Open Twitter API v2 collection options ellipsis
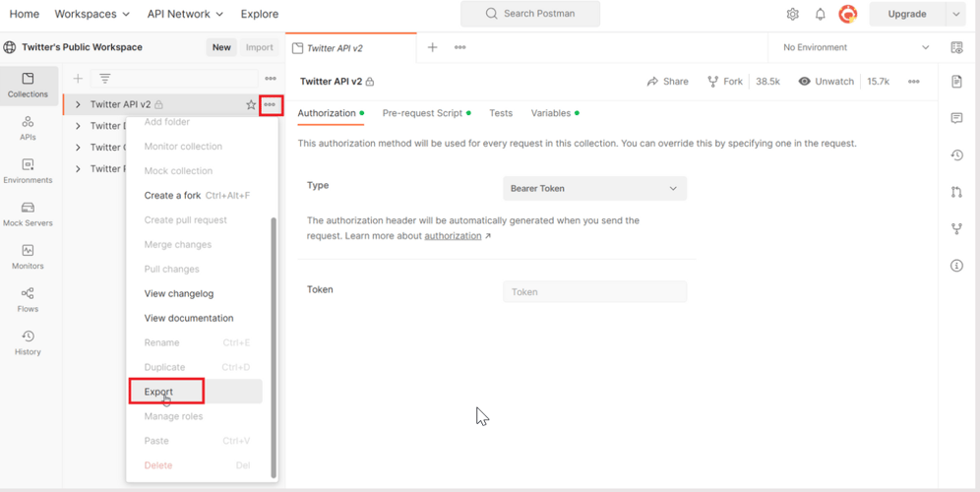 [270, 104]
